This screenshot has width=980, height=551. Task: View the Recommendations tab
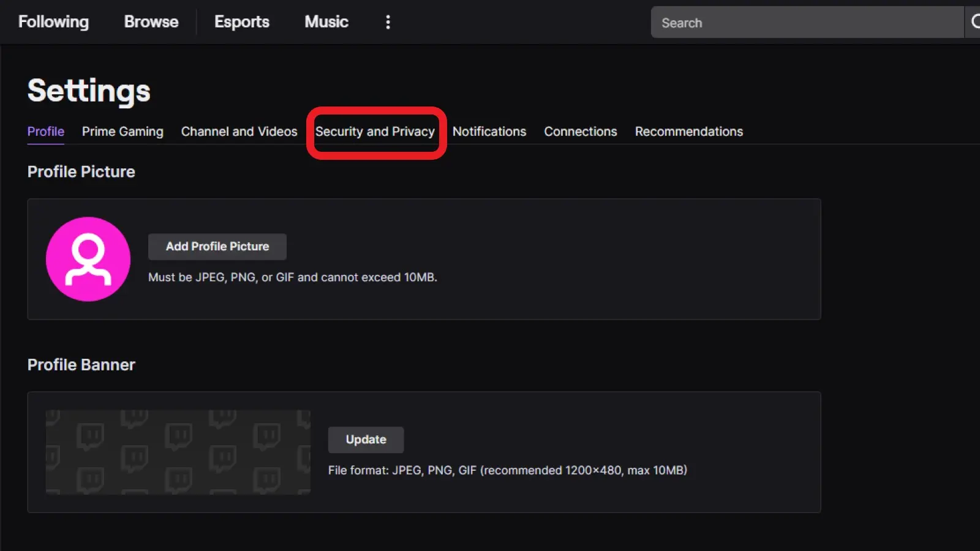(689, 132)
